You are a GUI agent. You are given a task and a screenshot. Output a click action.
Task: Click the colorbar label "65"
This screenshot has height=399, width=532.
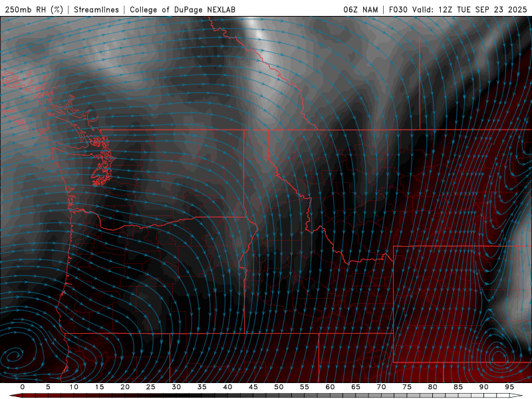tap(356, 387)
